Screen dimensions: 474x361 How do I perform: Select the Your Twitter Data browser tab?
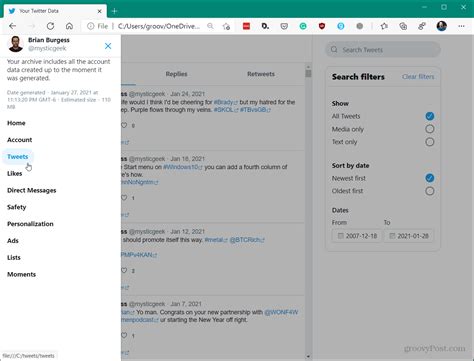55,11
